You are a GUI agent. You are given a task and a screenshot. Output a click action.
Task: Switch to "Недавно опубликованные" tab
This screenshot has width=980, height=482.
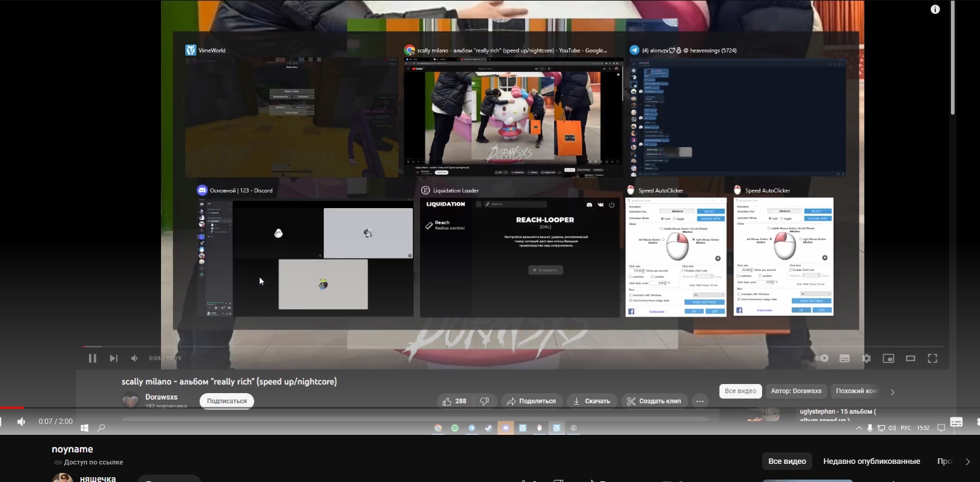(x=871, y=461)
